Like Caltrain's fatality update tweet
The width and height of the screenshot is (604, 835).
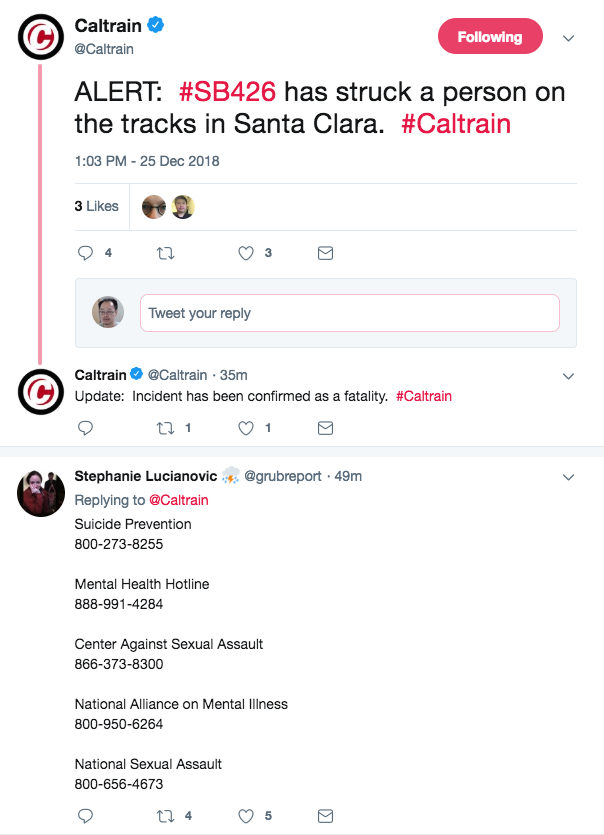tap(246, 428)
